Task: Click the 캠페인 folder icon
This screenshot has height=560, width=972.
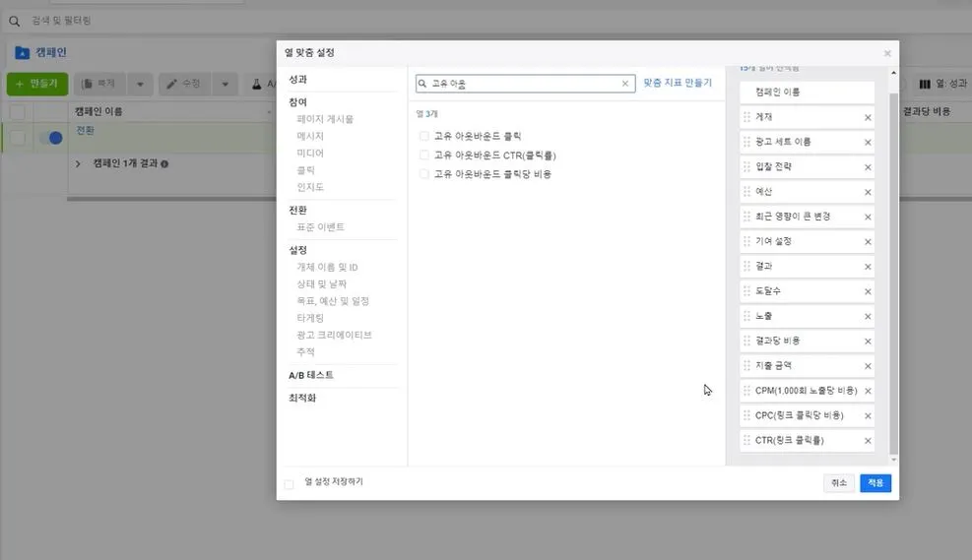Action: (x=23, y=53)
